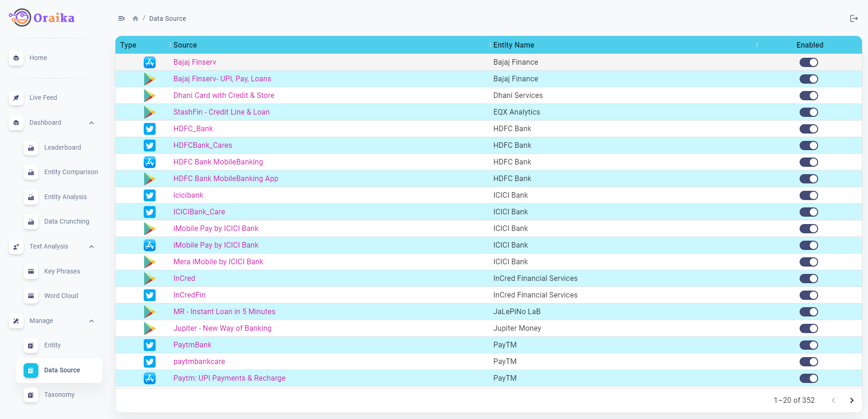Open Jupiter - New Way of Banking link

tap(223, 328)
